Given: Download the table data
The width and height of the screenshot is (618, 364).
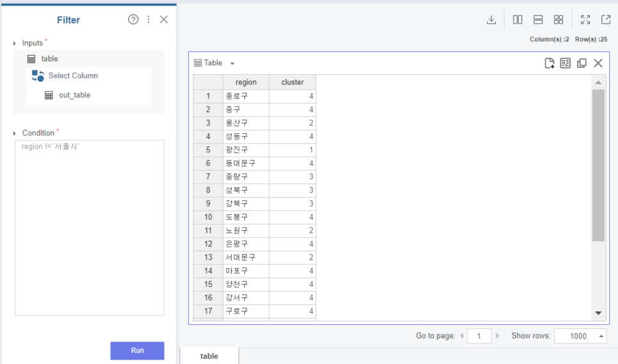Looking at the screenshot, I should (x=491, y=20).
